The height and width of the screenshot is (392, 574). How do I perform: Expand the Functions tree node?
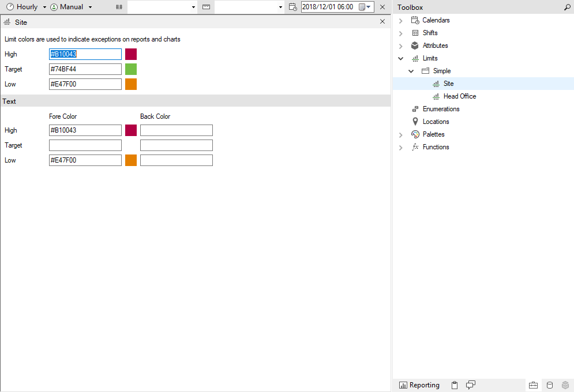(x=401, y=148)
